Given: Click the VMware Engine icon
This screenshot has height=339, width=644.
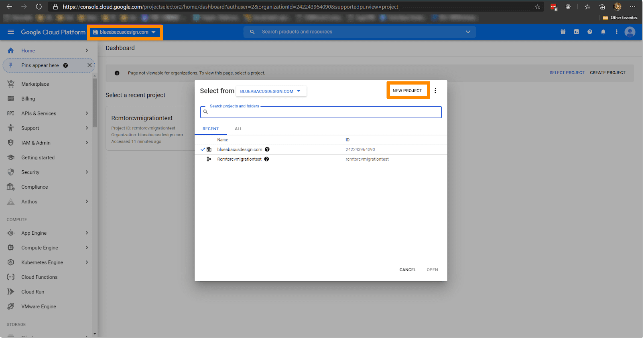Looking at the screenshot, I should (x=11, y=307).
